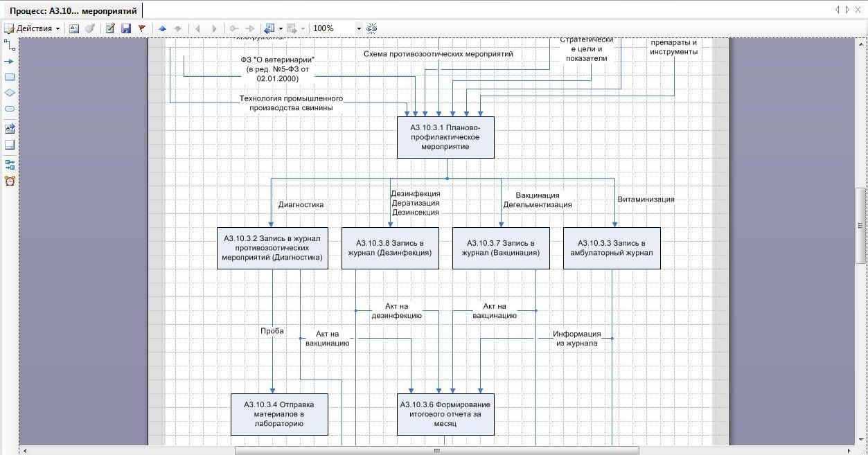The height and width of the screenshot is (455, 868).
Task: Pick the rectangle process shape tool
Action: click(10, 78)
